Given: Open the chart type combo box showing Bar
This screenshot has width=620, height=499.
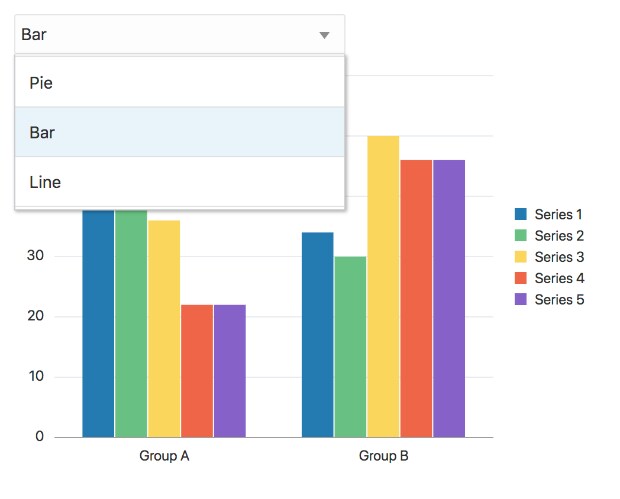Looking at the screenshot, I should (170, 35).
